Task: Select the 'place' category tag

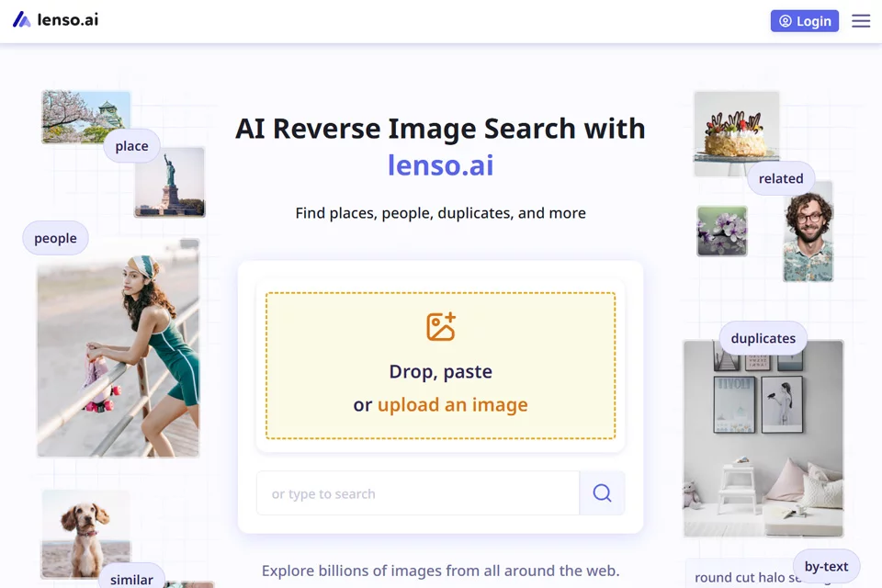Action: pos(131,146)
